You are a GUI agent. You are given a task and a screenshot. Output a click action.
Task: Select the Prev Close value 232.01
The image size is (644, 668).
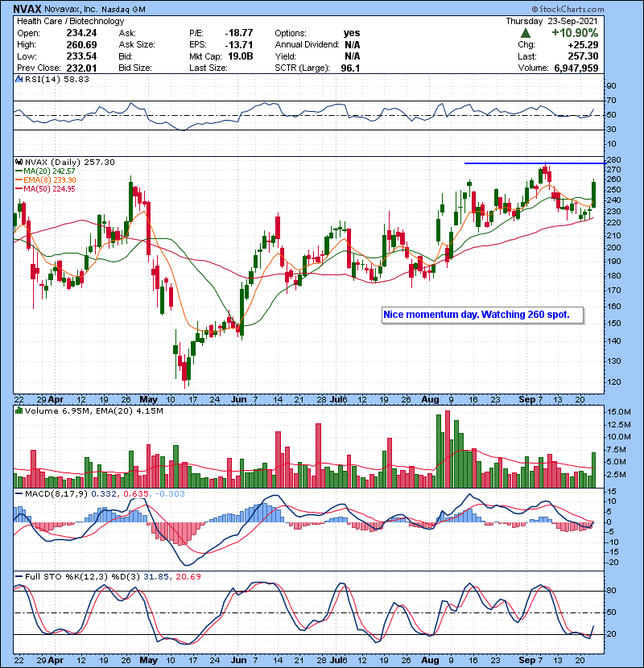pyautogui.click(x=81, y=68)
